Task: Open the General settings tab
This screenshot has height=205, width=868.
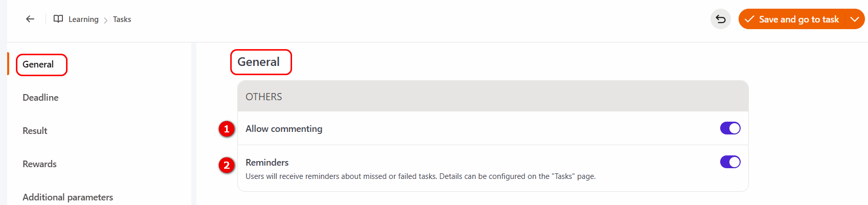Action: point(38,64)
